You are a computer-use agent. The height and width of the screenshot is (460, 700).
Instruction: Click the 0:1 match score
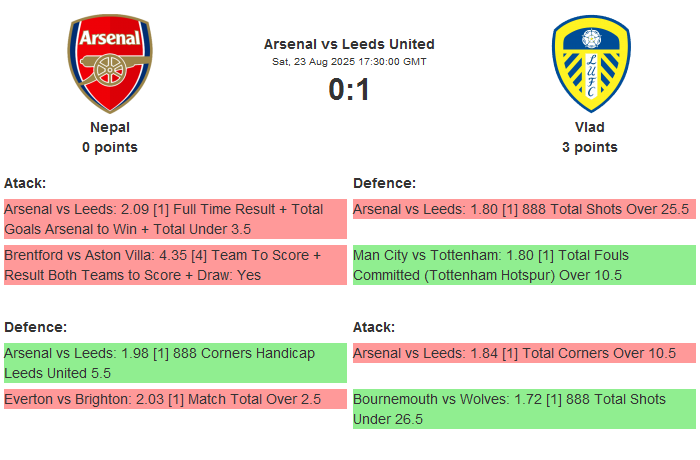349,90
